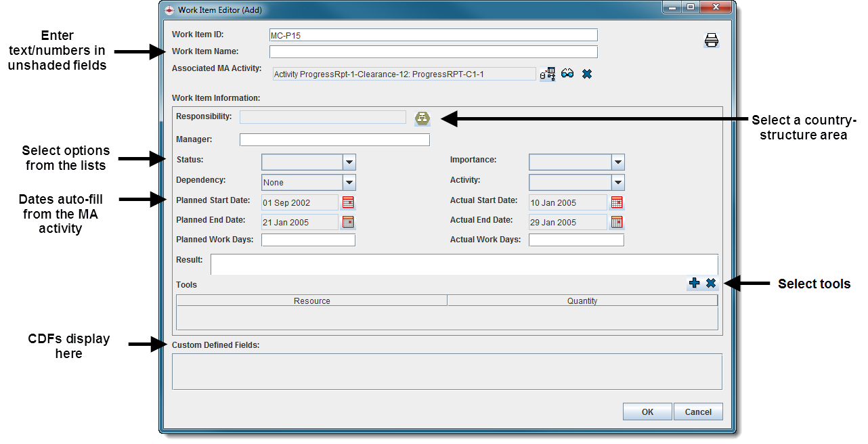Click the Cancel button
This screenshot has height=444, width=868.
pyautogui.click(x=698, y=412)
